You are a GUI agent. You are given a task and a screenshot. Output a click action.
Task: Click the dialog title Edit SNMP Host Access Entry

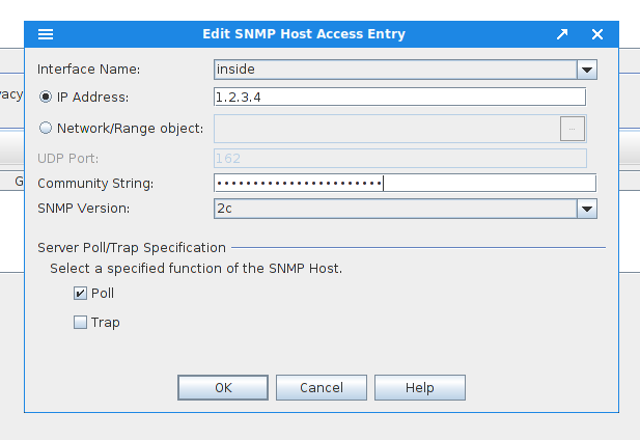tap(304, 34)
